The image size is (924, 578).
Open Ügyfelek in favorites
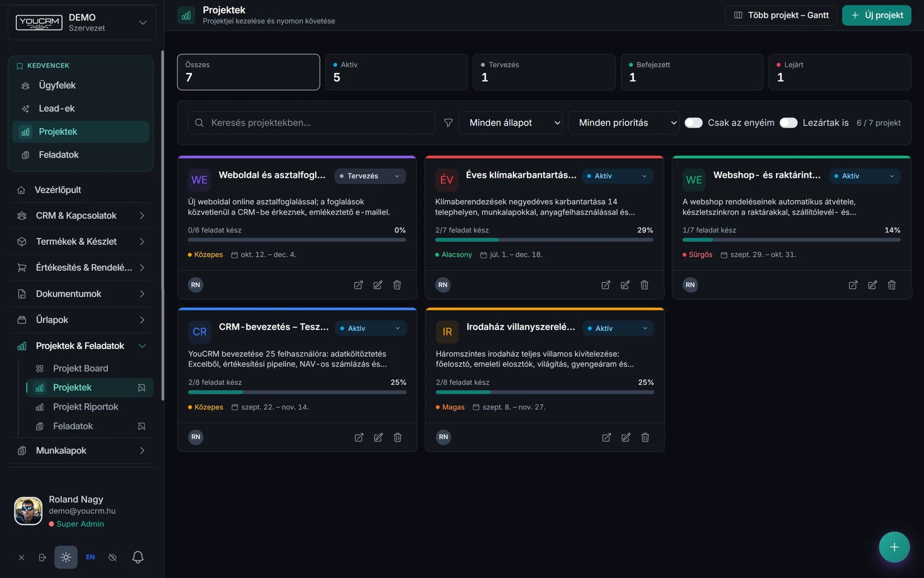pos(80,85)
